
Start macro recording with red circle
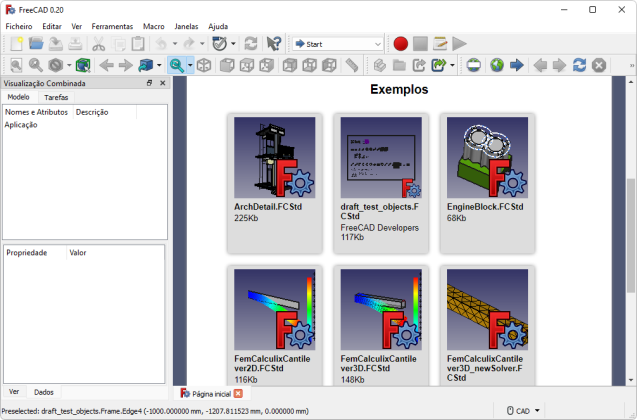point(401,43)
